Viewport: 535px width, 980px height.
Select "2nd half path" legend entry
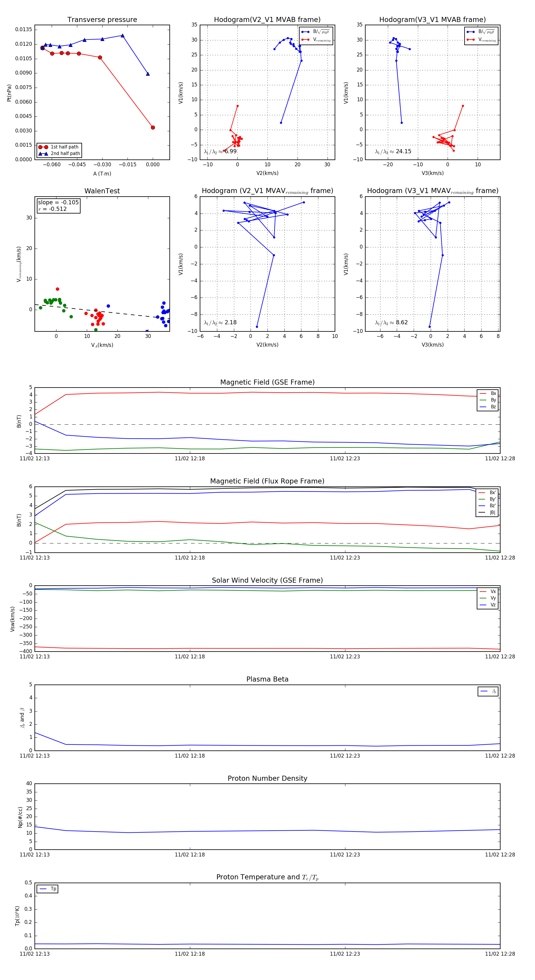(x=59, y=153)
